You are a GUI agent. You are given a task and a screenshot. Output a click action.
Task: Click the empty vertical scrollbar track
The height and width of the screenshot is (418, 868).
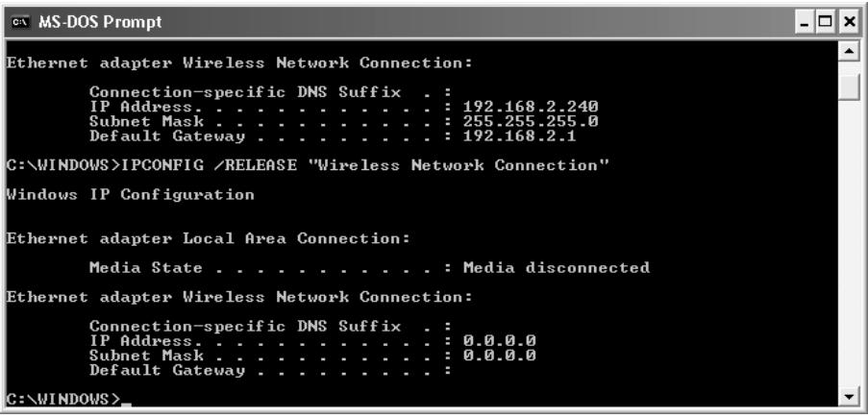[849, 244]
